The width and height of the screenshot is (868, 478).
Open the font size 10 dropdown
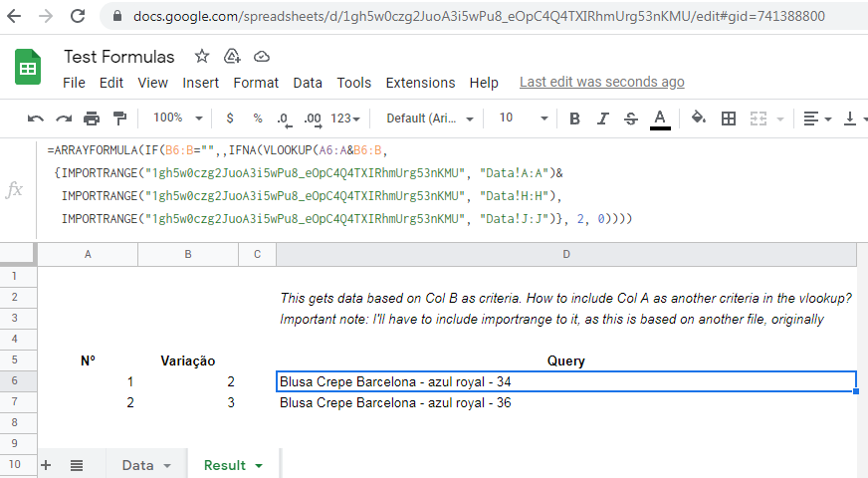coord(524,118)
